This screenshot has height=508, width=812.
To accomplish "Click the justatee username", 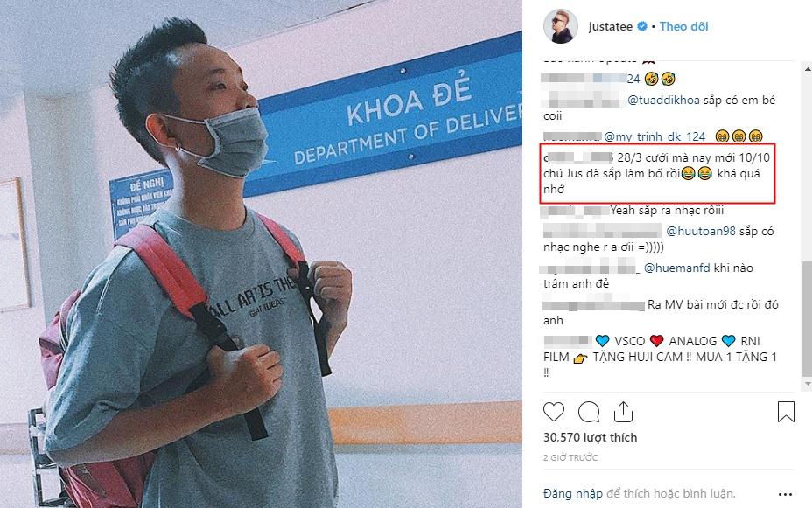I will (611, 26).
